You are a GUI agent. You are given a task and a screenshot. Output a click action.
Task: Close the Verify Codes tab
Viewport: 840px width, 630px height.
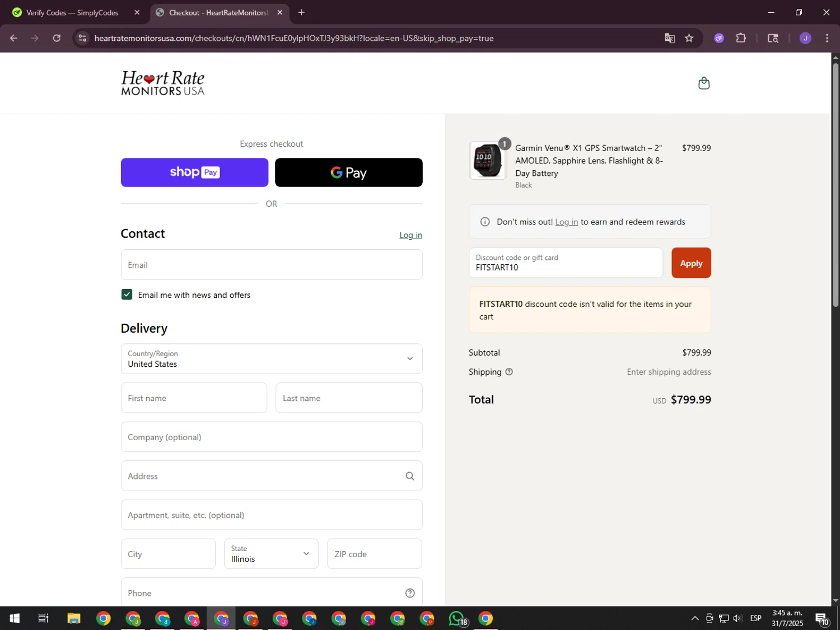tap(137, 12)
